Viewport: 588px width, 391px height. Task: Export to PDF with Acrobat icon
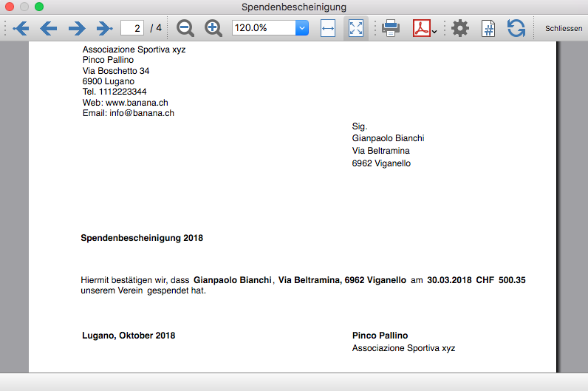click(422, 28)
